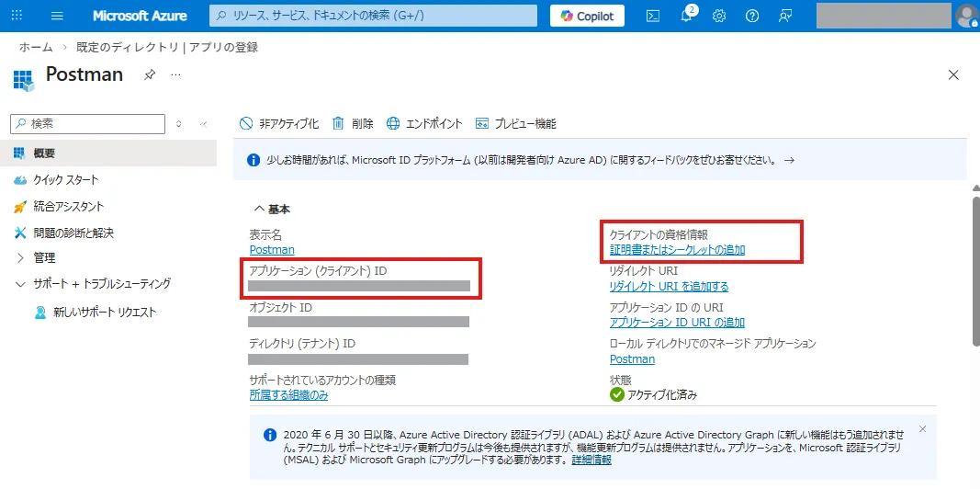Click the オブジェクト ID label
This screenshot has width=980, height=489.
pos(281,307)
